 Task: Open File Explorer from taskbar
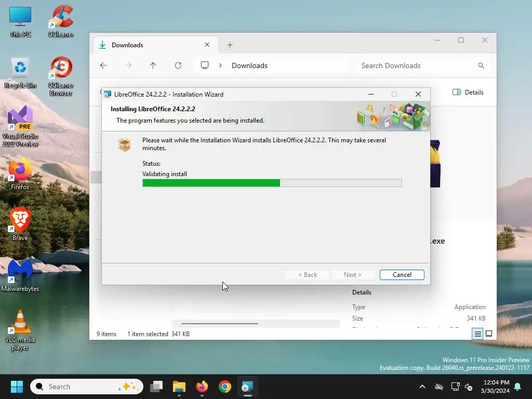[x=179, y=387]
